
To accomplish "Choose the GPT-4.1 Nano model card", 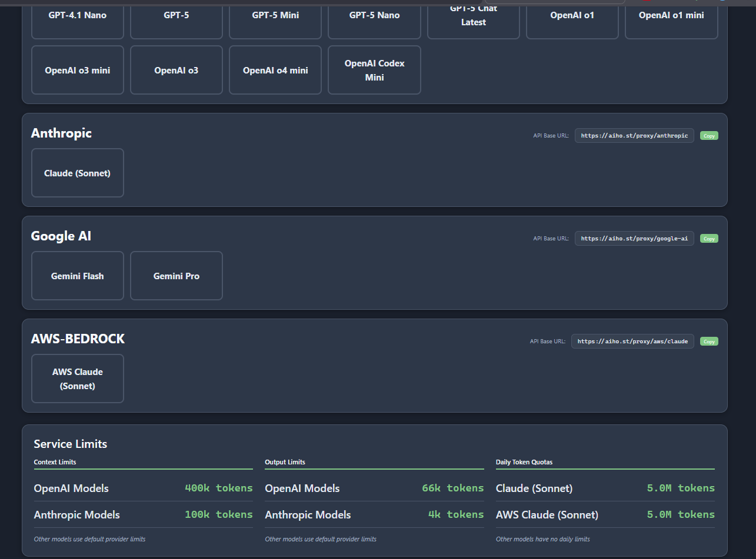I will [78, 16].
